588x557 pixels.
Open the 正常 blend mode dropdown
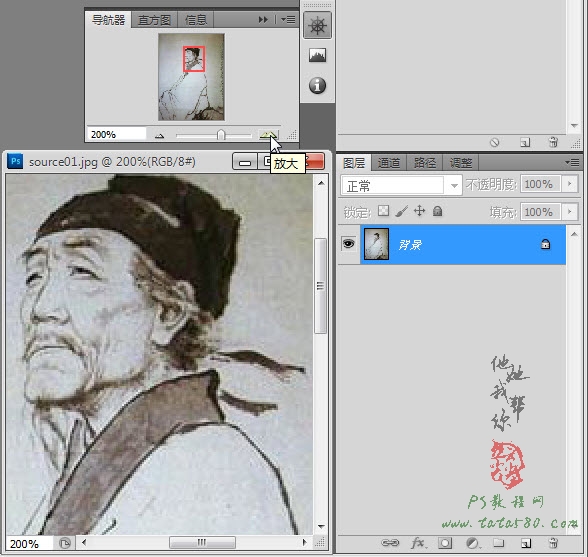point(401,185)
